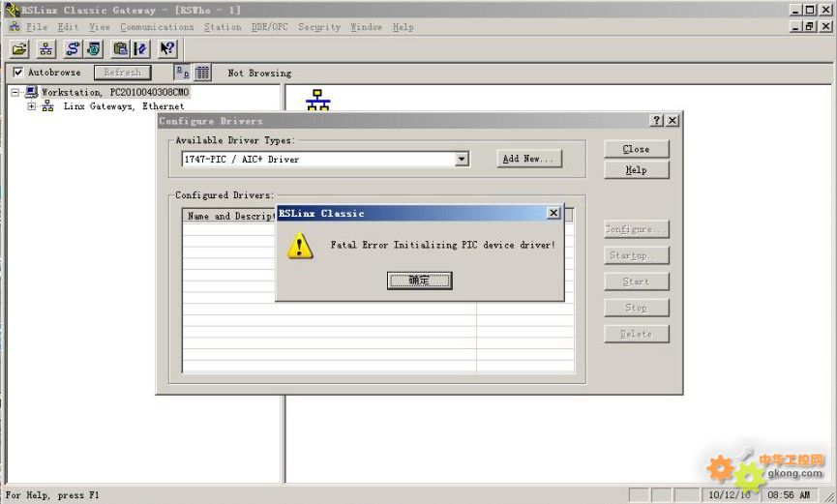Select the Workstation computer icon in tree

point(32,92)
